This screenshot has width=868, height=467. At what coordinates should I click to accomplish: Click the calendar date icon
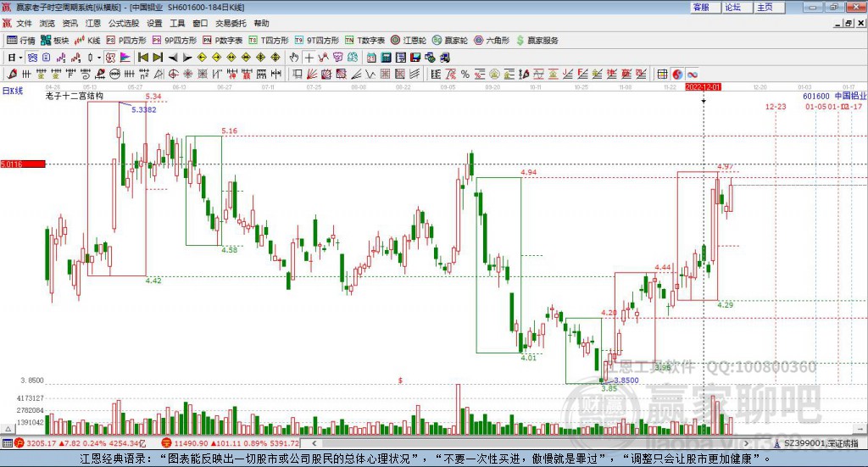pyautogui.click(x=371, y=58)
